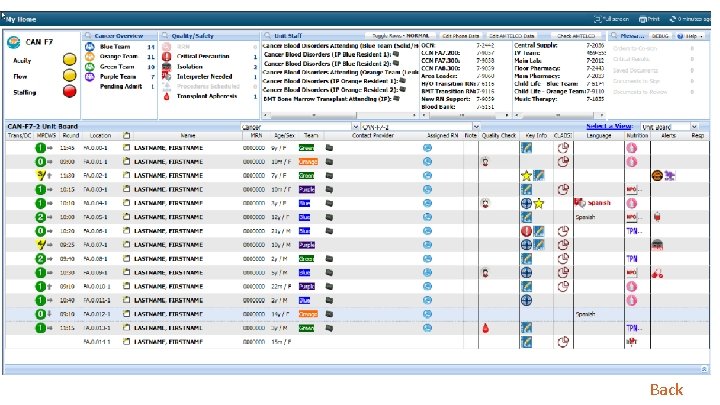Select the Purple Team circle icon
This screenshot has height=405, width=720.
click(x=90, y=77)
